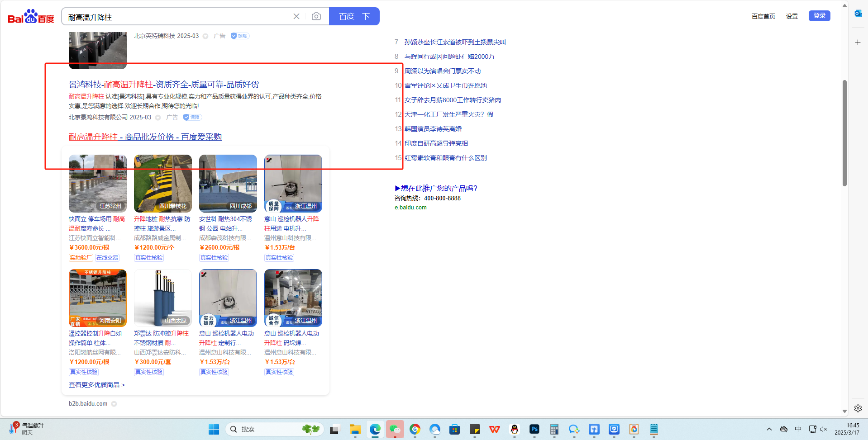Open QQ penguin icon in the taskbar

[515, 429]
